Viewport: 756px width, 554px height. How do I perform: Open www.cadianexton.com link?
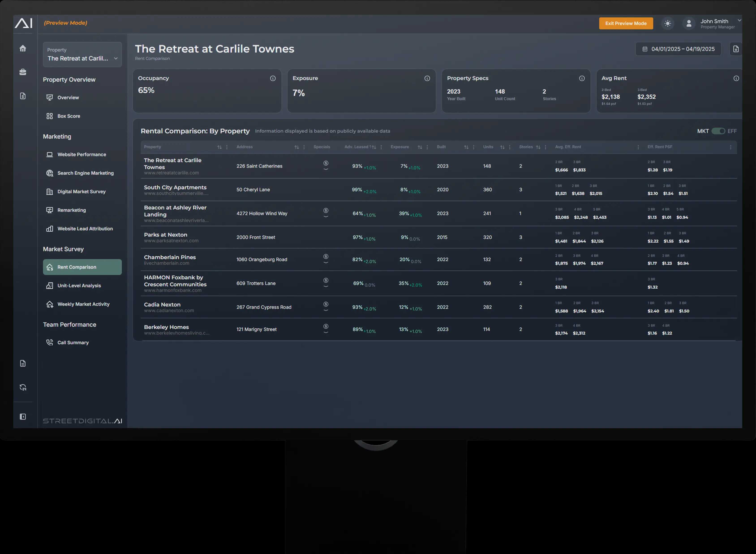[169, 311]
